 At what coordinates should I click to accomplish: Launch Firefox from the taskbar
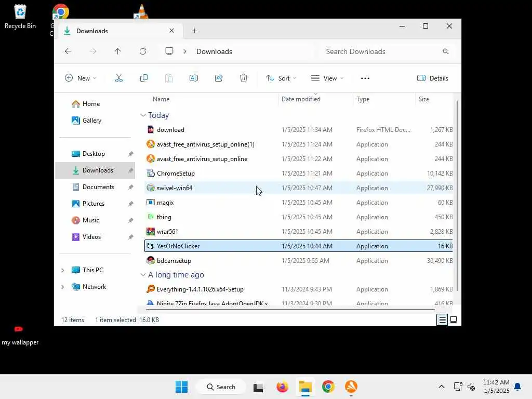click(282, 387)
